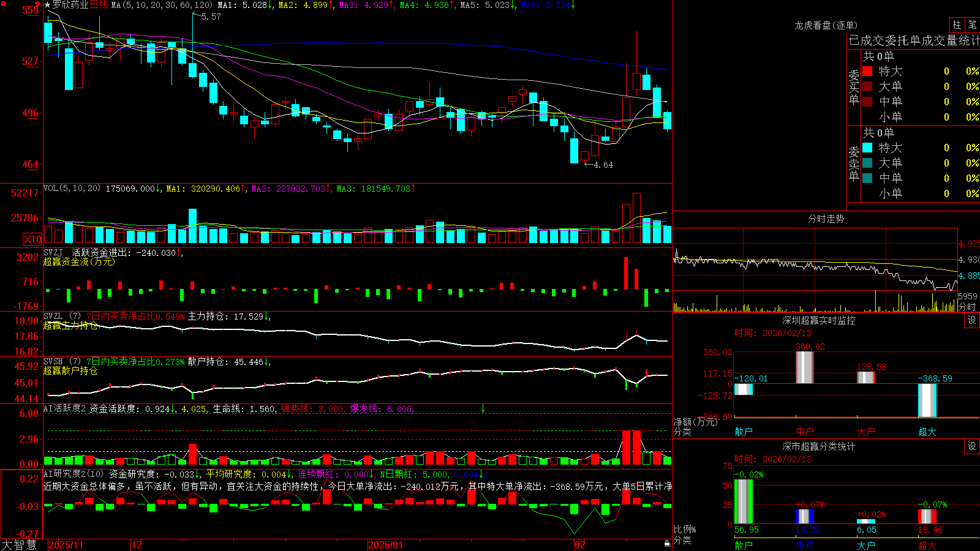Click the green arrow marker in AI活跃度2
Viewport: 980px width, 551px height.
coord(483,408)
